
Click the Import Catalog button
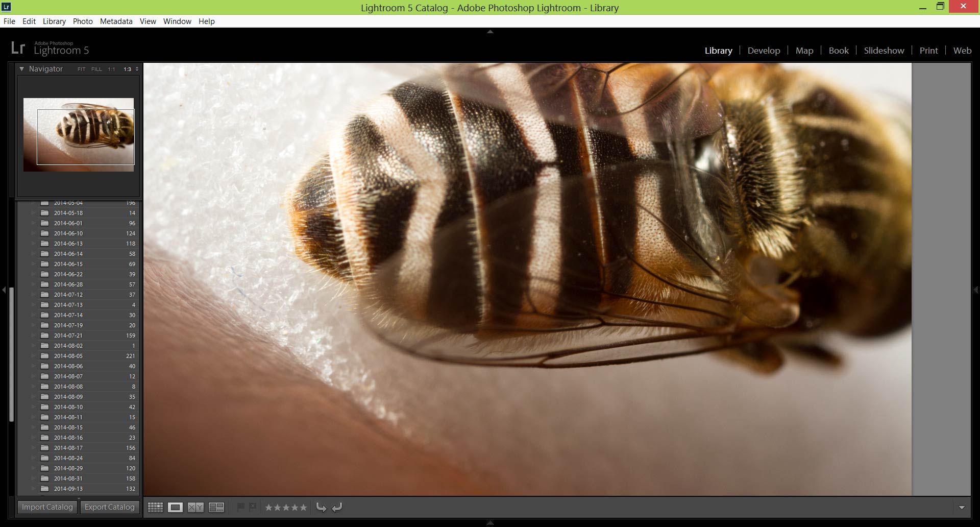click(47, 507)
